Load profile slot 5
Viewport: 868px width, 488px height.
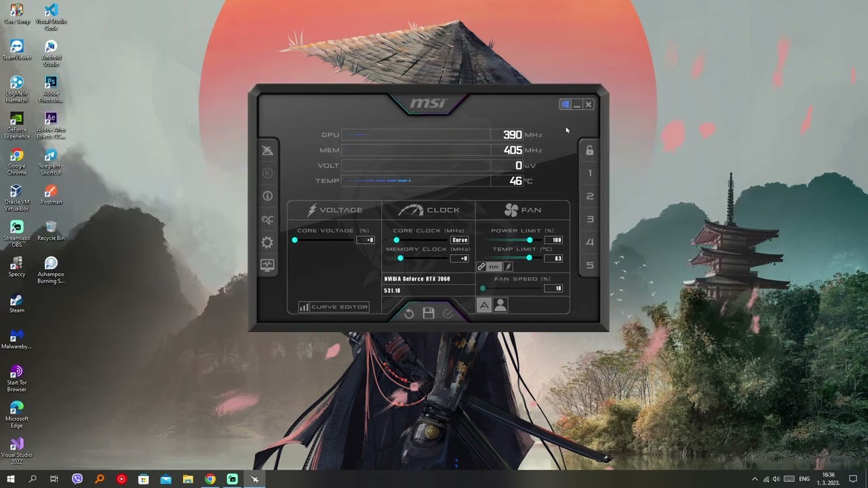(x=590, y=266)
